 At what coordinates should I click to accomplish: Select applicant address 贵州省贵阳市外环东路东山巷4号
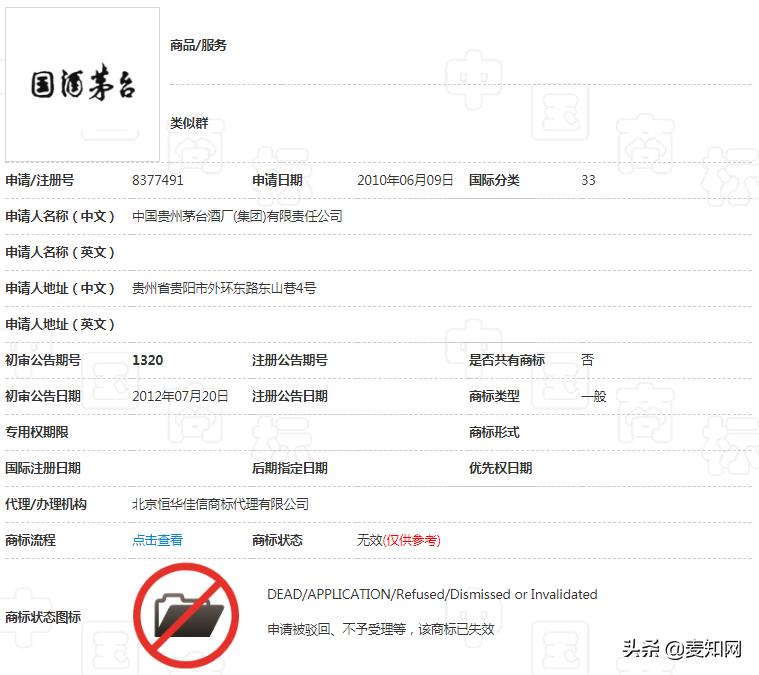tap(224, 288)
